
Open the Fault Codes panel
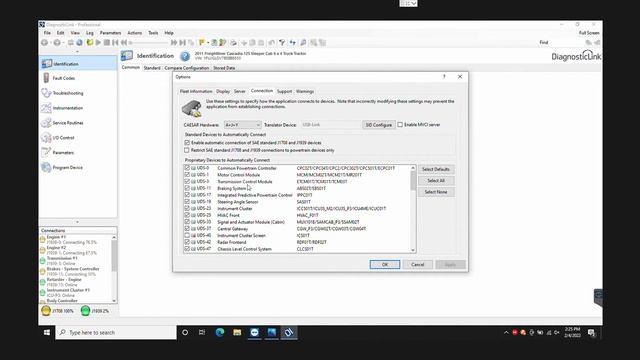click(78, 78)
